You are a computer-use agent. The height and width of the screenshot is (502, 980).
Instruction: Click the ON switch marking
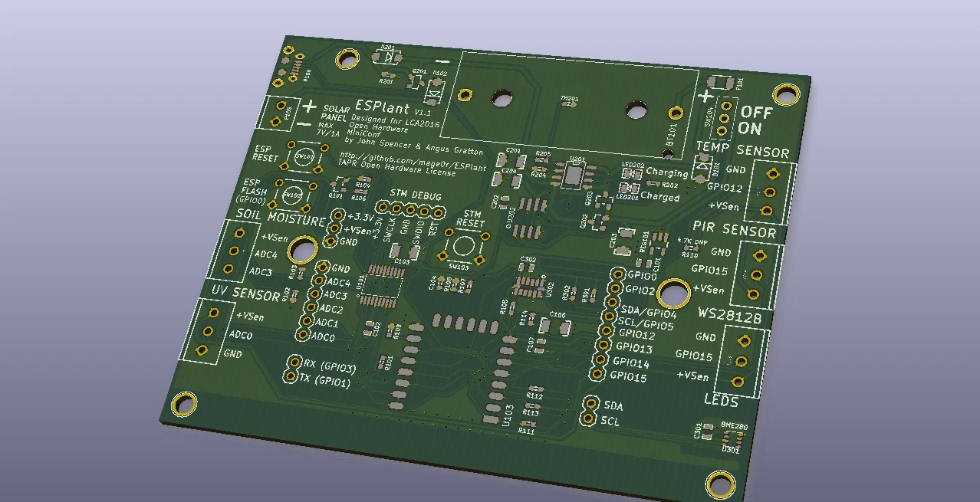(751, 130)
